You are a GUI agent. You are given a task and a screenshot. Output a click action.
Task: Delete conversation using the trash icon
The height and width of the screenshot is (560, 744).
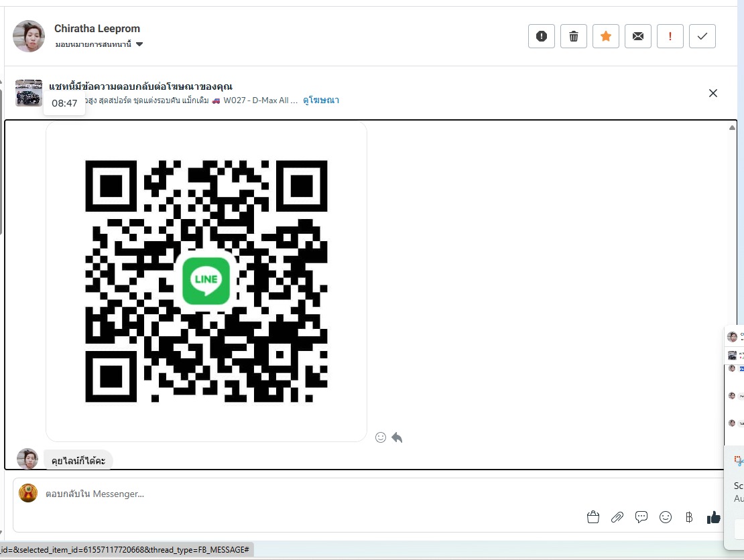point(574,36)
